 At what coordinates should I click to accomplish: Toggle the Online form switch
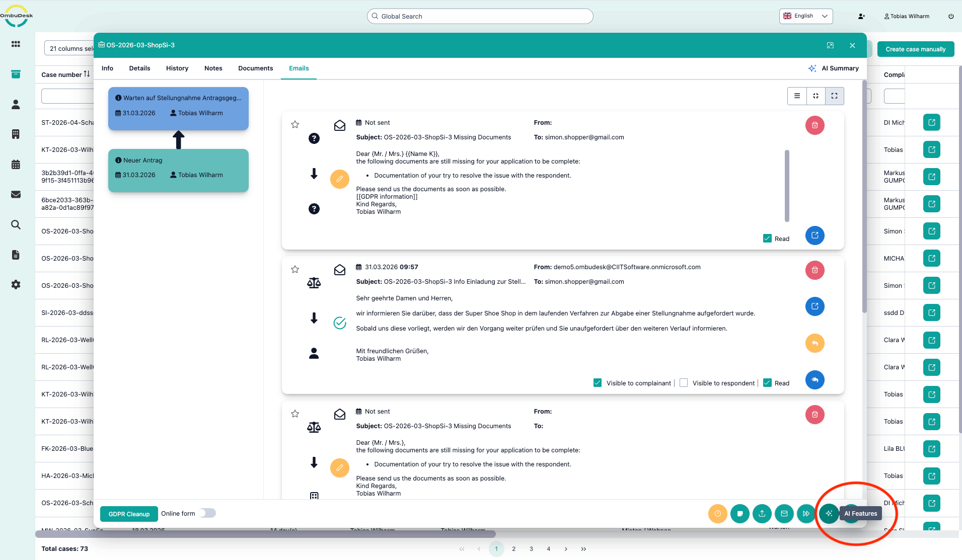click(207, 513)
